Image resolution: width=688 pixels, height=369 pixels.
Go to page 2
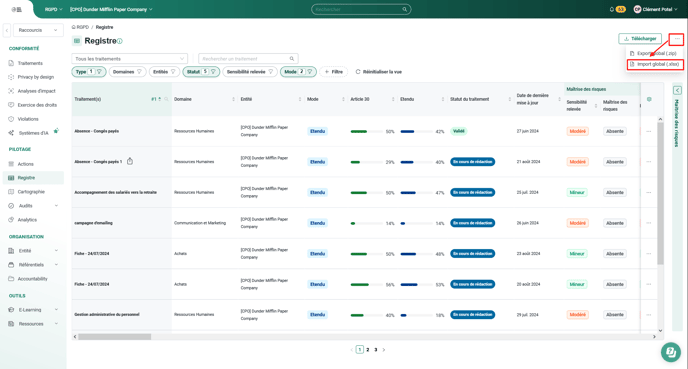[368, 350]
